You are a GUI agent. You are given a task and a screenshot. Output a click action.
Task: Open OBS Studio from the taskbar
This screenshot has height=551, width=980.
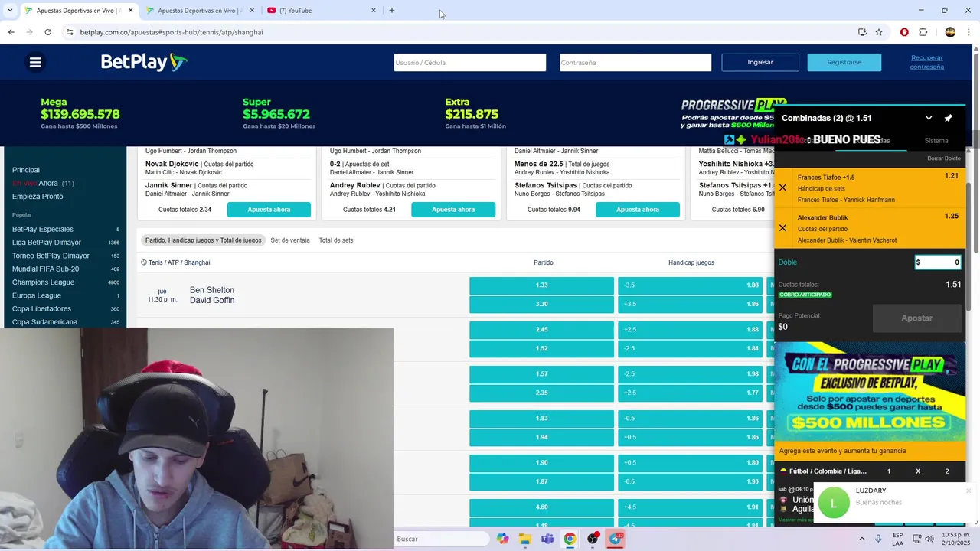[x=593, y=539]
